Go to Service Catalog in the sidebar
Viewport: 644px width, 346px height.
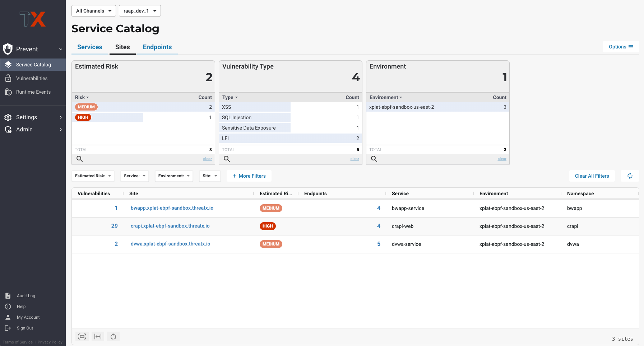click(33, 65)
